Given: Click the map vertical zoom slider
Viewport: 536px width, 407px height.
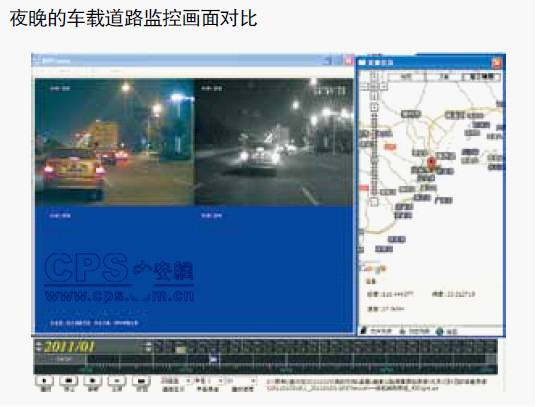Looking at the screenshot, I should tap(375, 154).
